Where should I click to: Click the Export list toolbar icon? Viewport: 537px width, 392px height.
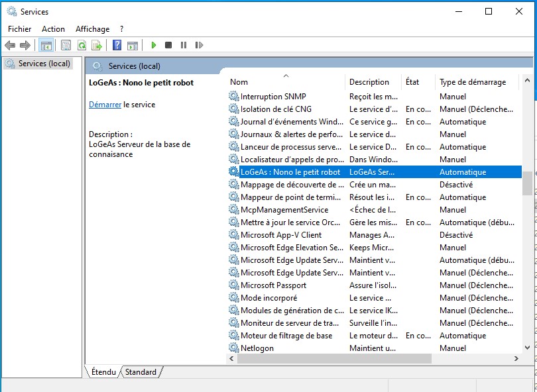(97, 45)
